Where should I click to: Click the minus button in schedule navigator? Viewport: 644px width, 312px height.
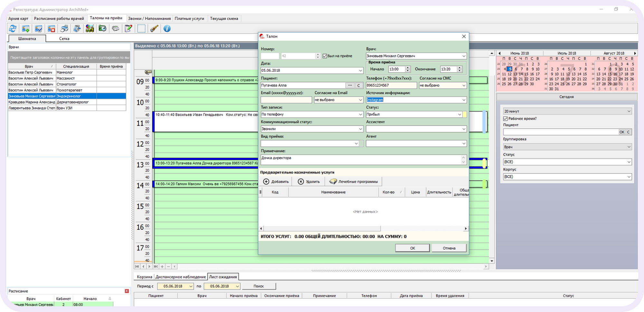click(168, 266)
